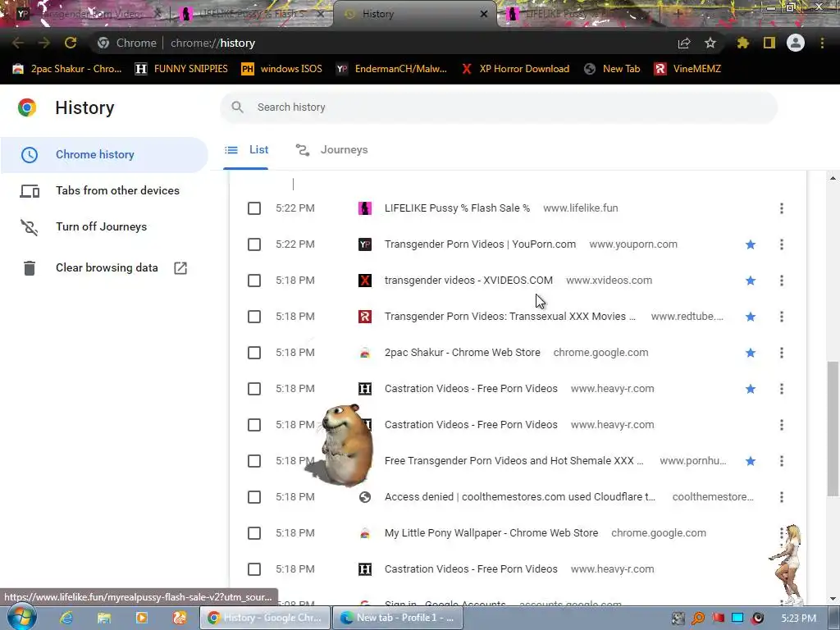Click Turn off Journeys
Screen dimensions: 840x630
tap(104, 226)
